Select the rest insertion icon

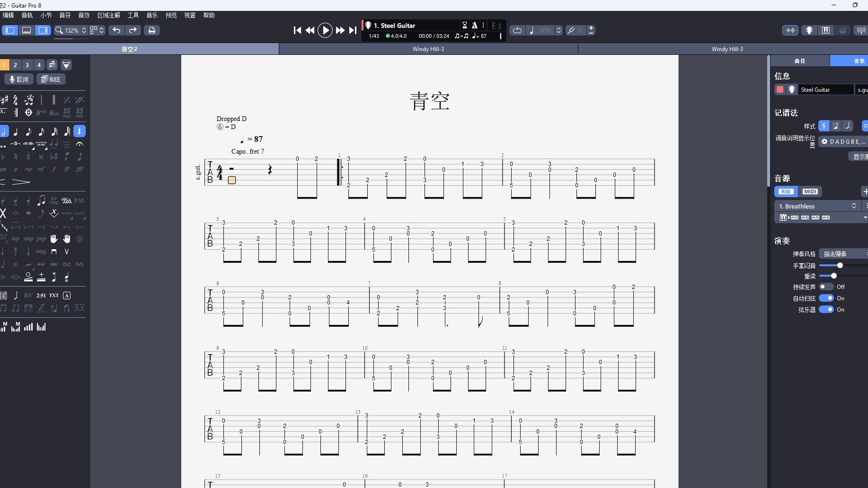(x=80, y=132)
